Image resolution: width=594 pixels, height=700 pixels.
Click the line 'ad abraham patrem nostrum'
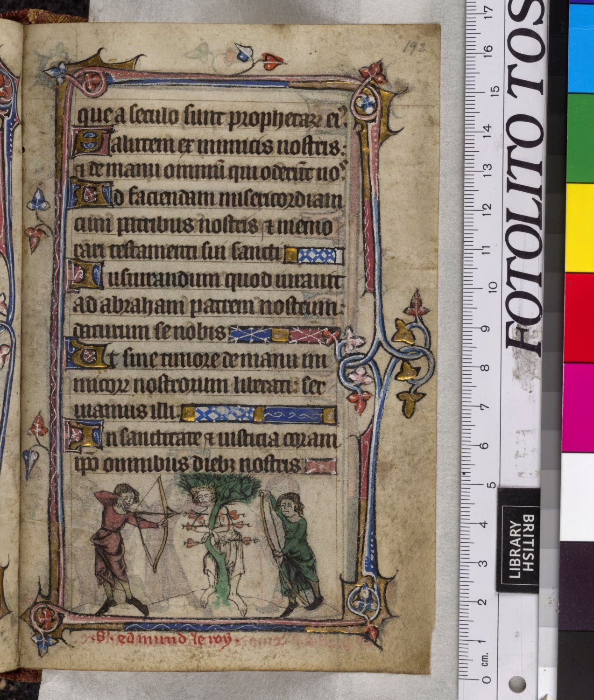click(209, 306)
